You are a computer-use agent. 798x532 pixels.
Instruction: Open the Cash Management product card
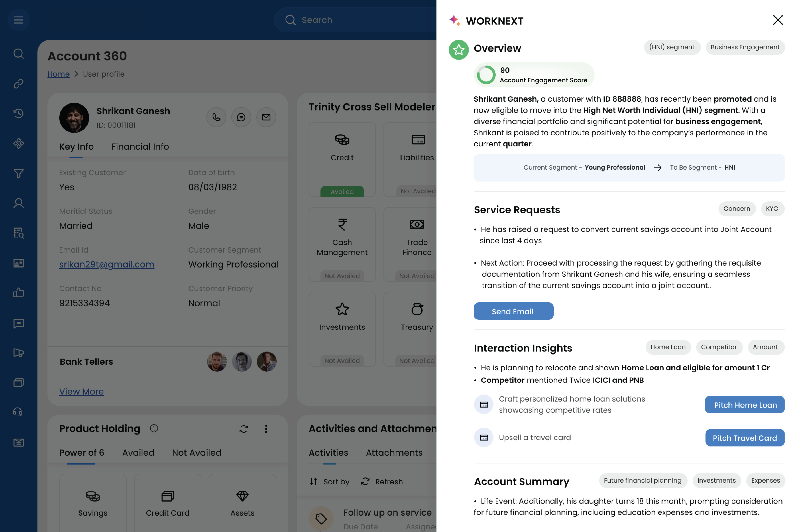[x=342, y=245]
